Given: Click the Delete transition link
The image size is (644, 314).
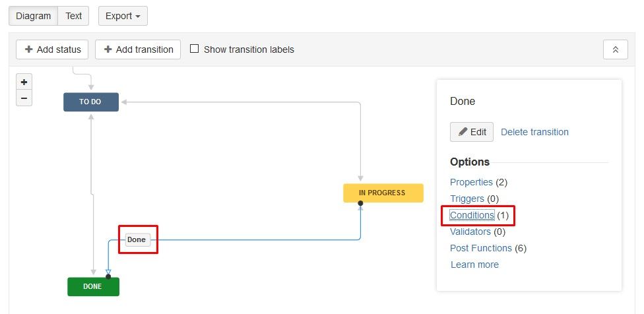Looking at the screenshot, I should [534, 132].
